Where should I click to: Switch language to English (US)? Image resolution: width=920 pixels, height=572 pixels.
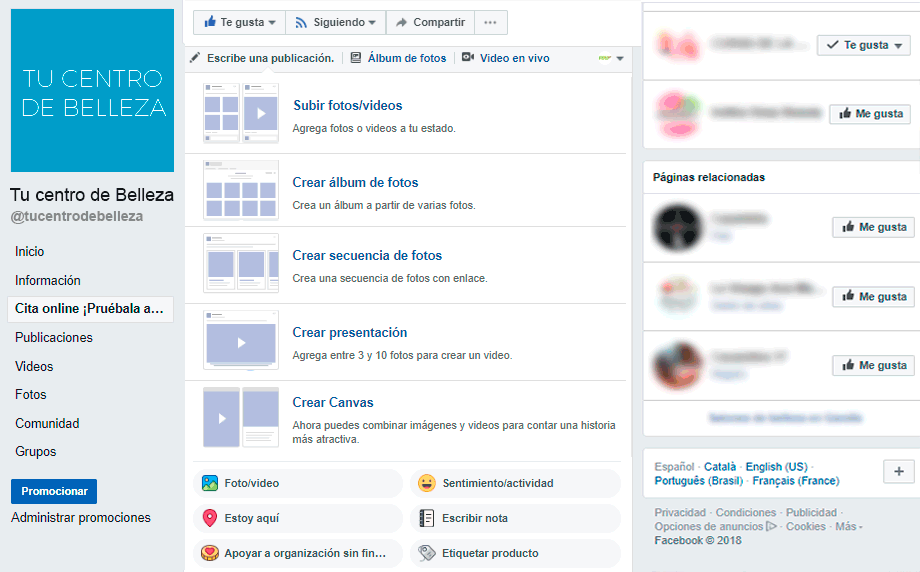[777, 467]
